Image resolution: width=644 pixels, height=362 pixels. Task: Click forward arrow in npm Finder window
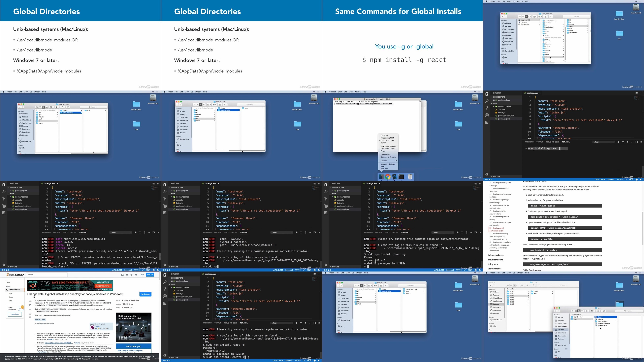click(558, 311)
